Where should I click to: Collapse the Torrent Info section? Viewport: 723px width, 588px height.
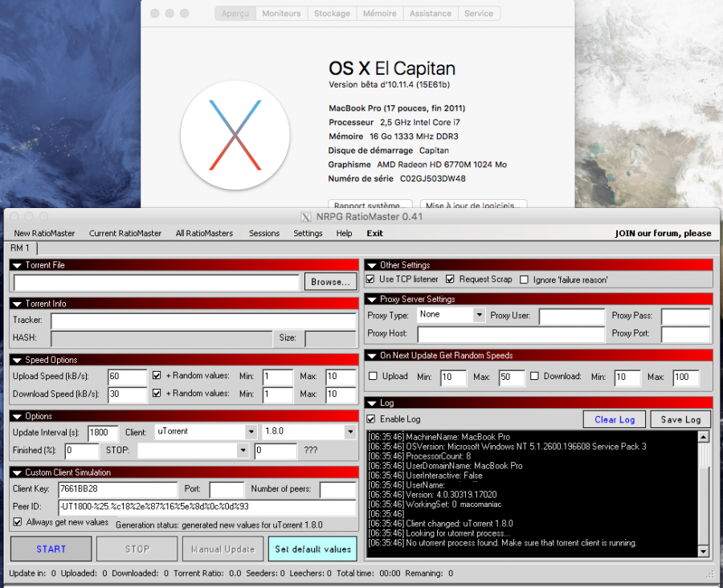pos(17,304)
